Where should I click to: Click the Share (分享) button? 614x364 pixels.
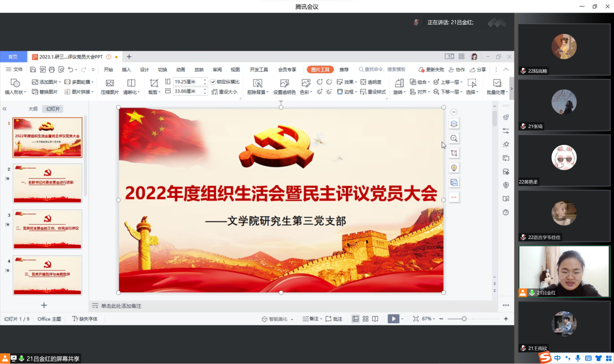click(478, 70)
